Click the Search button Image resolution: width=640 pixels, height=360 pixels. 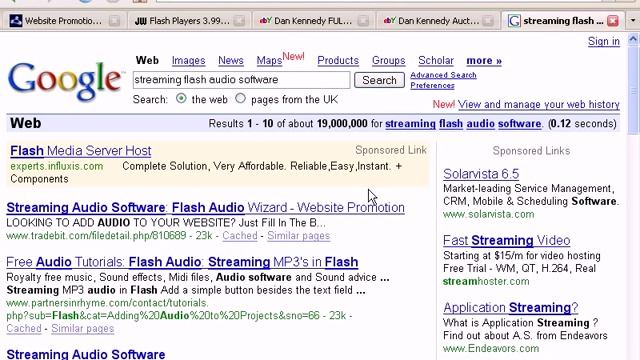[379, 80]
